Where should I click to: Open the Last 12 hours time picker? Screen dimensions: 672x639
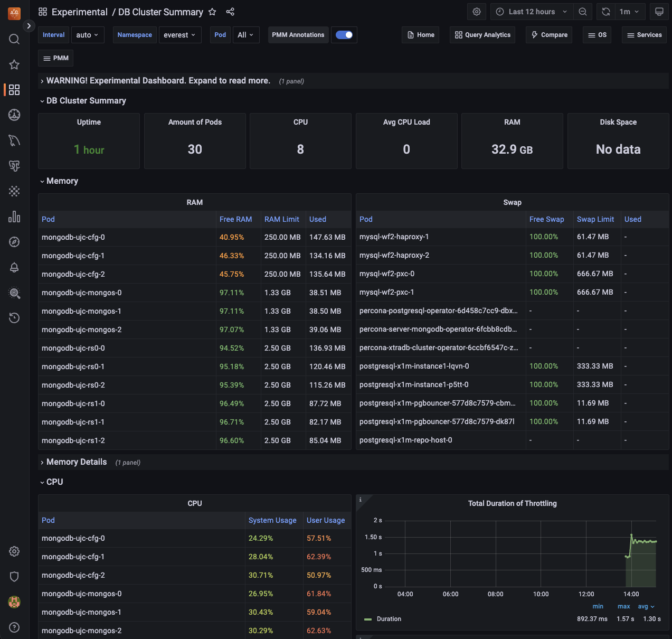click(532, 12)
